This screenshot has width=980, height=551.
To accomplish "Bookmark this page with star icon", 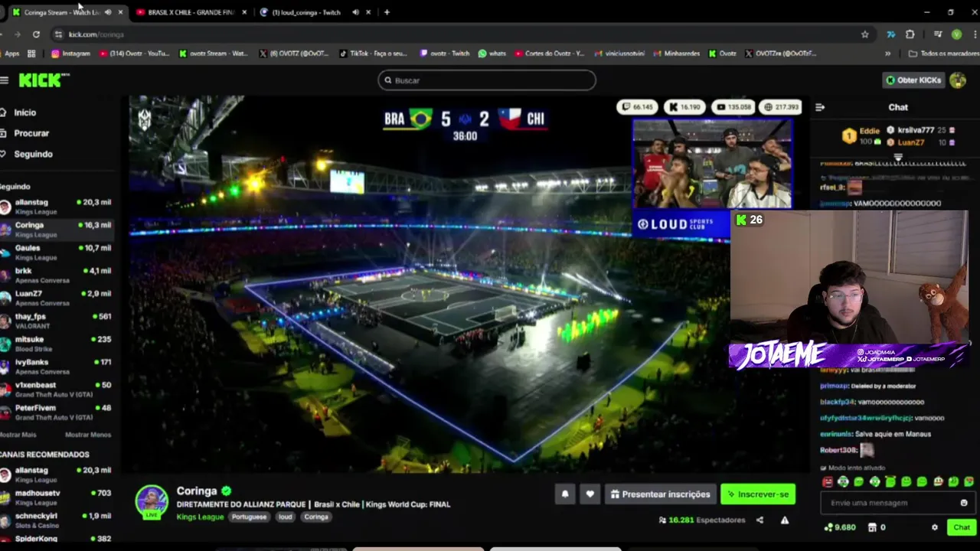I will [865, 34].
